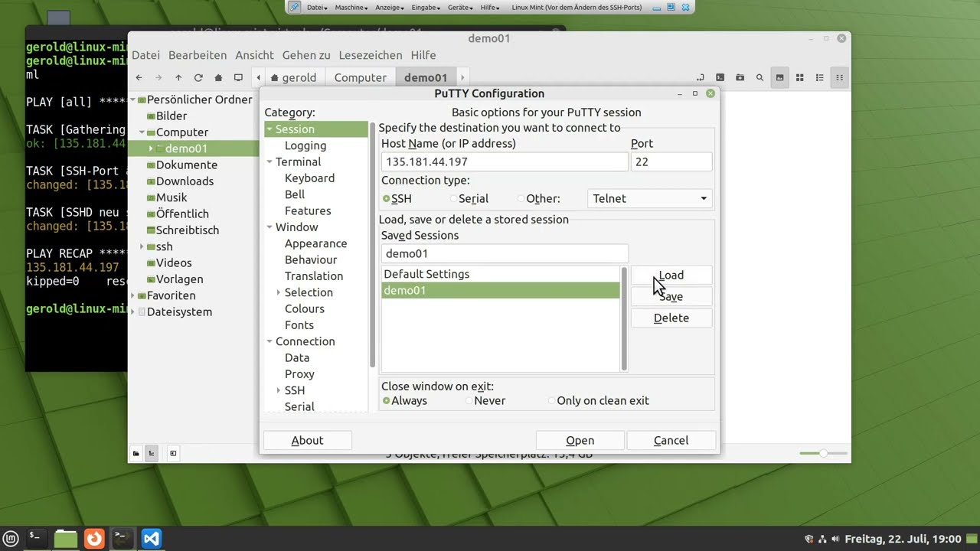
Task: Open the Bearbeiten menu in file manager
Action: coord(198,55)
